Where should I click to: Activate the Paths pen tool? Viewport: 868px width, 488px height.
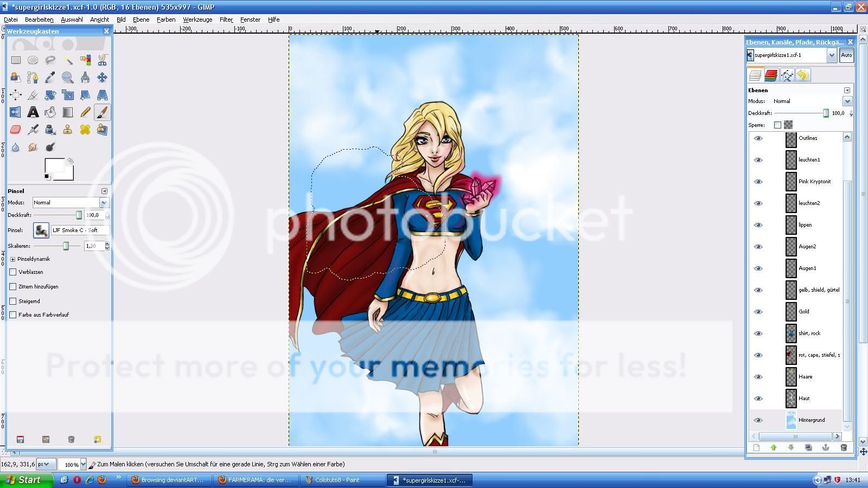click(33, 78)
